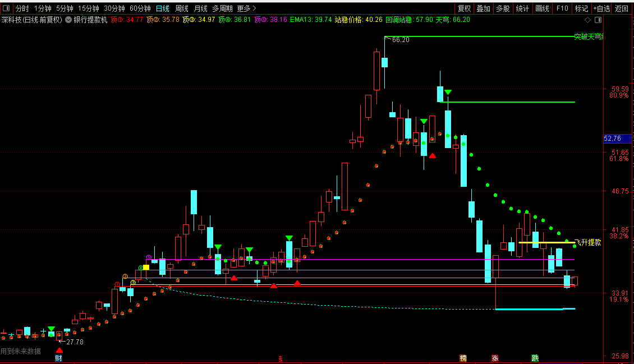634x364 pixels.
Task: Click the 财 finance marker icon
Action: 58,358
